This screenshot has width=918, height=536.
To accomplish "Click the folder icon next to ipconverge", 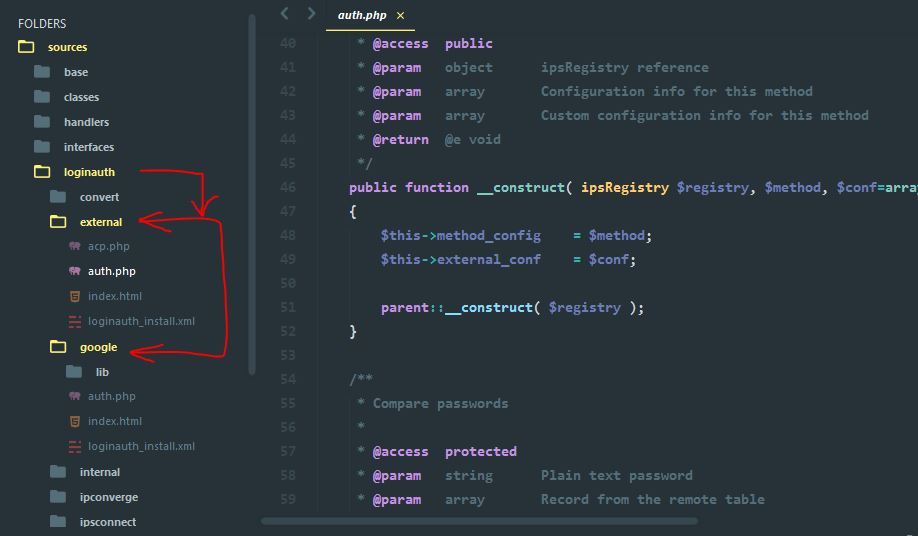I will pos(58,497).
